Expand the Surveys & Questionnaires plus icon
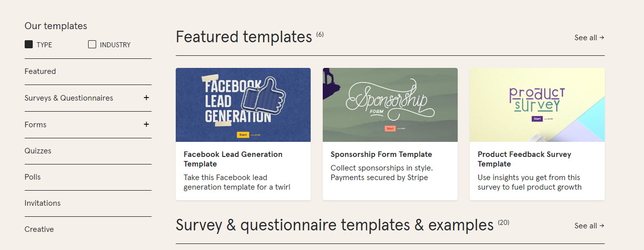The image size is (644, 250). click(146, 98)
